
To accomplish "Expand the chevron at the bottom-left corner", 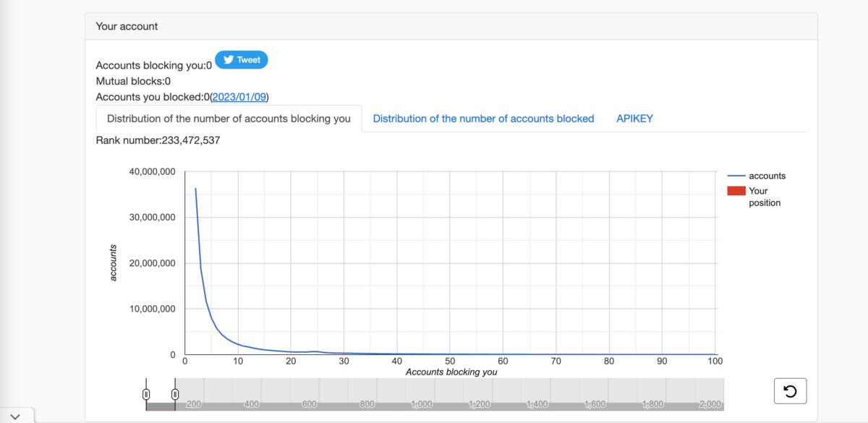I will (16, 416).
